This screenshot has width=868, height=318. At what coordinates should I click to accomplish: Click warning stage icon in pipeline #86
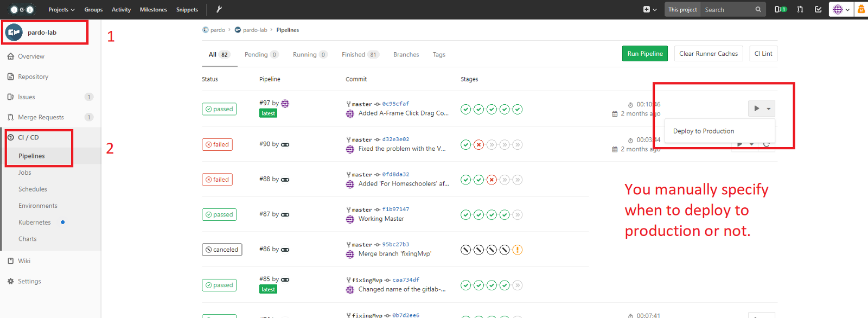(518, 250)
